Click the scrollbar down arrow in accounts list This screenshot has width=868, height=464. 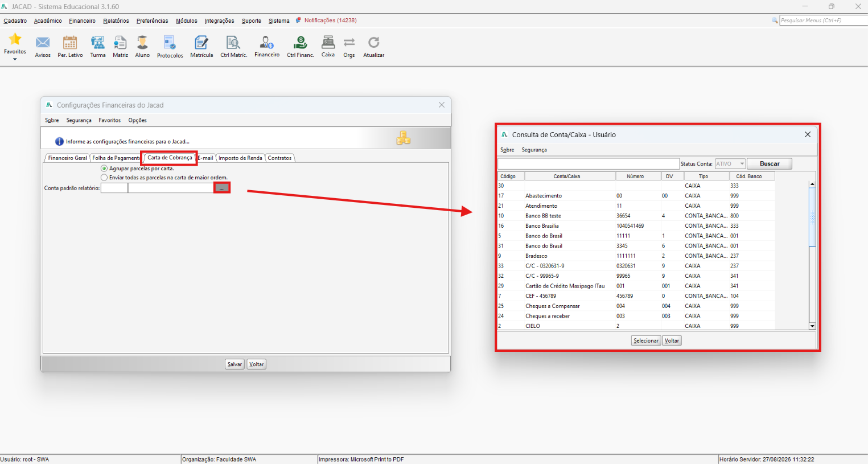(812, 326)
